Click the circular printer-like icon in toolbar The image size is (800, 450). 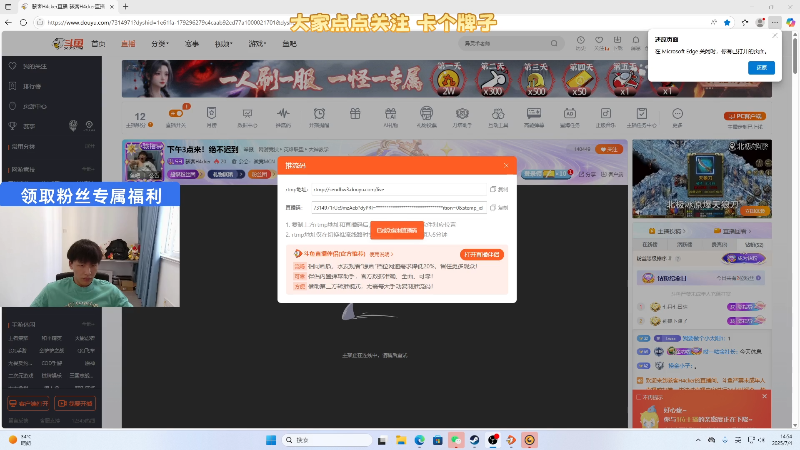tap(427, 113)
